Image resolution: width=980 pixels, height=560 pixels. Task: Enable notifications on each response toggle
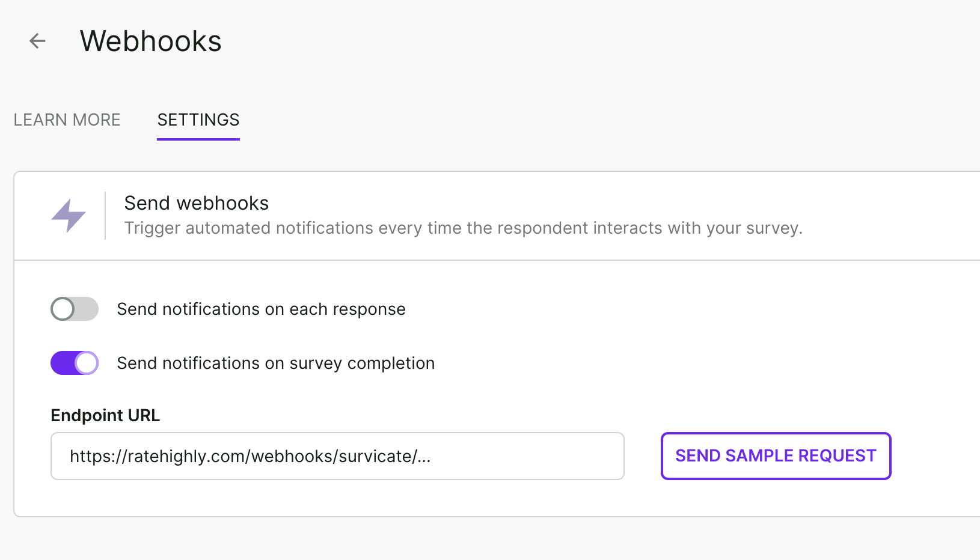pos(75,309)
